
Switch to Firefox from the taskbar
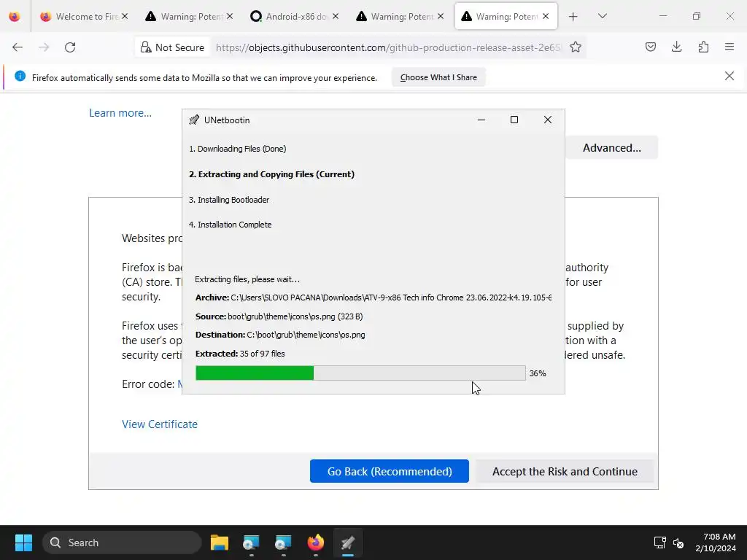point(315,542)
